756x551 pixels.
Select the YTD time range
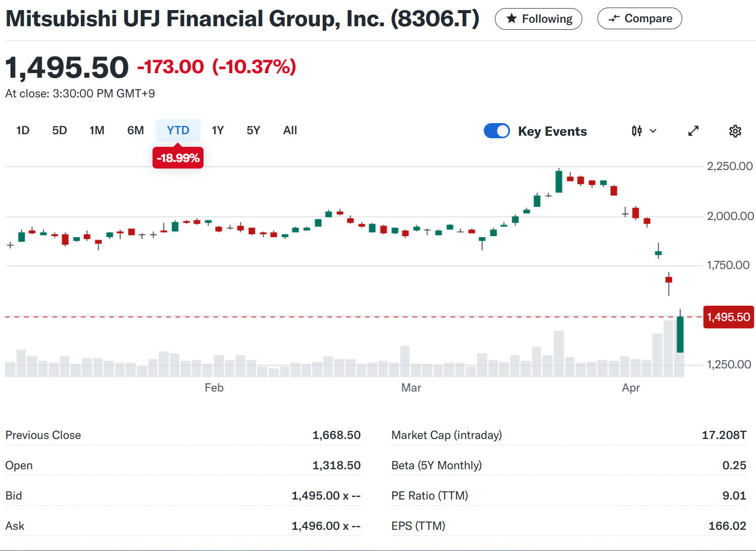(178, 130)
